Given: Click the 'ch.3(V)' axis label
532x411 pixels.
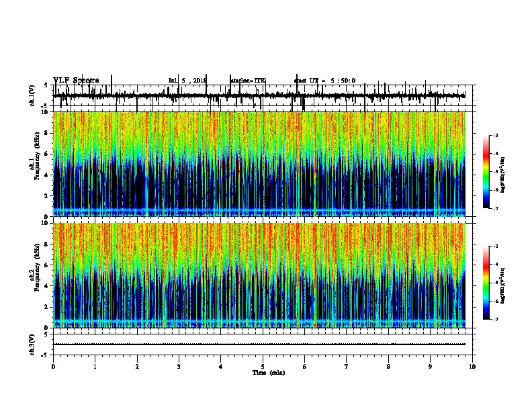Looking at the screenshot, I should [x=32, y=345].
